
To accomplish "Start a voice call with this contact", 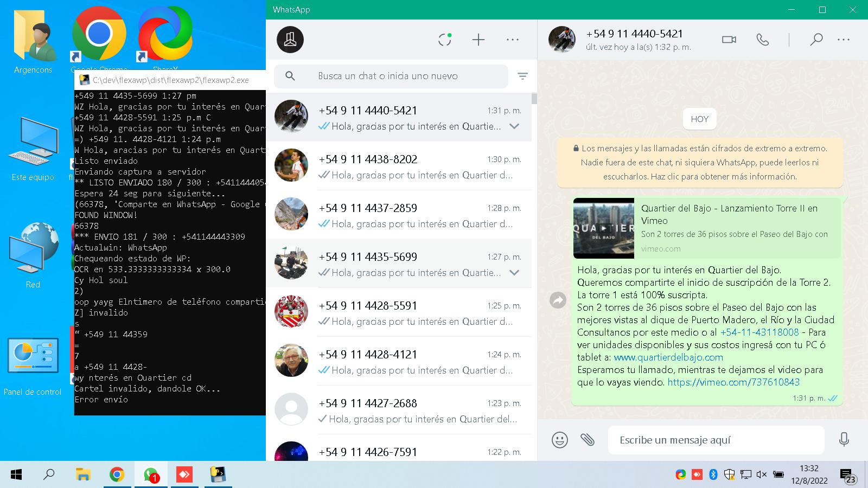I will point(763,40).
